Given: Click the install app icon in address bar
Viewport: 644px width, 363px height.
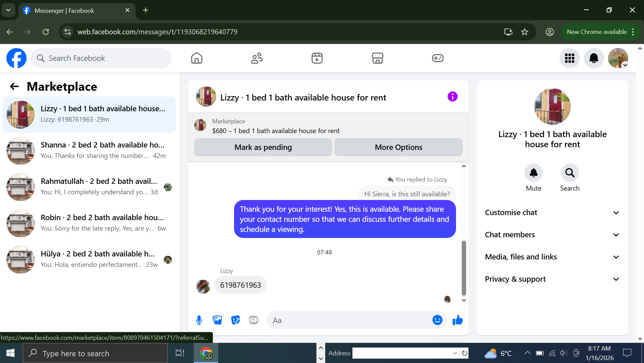Looking at the screenshot, I should pyautogui.click(x=508, y=32).
